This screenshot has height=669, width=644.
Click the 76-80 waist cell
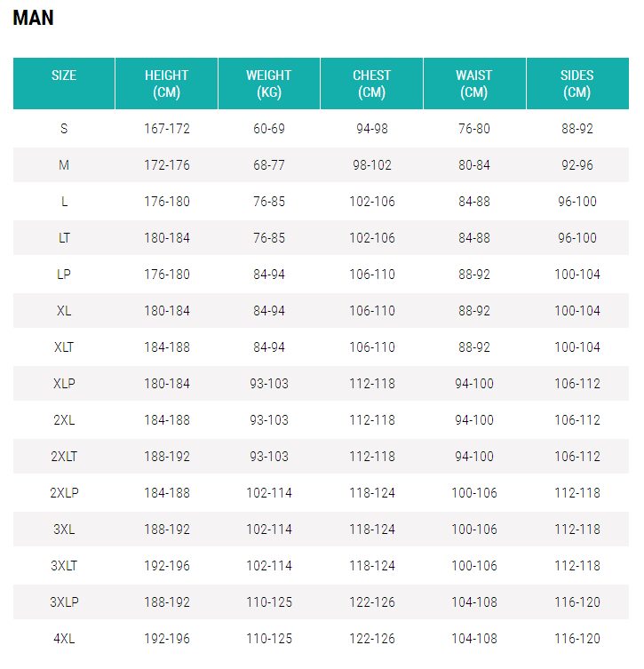click(474, 129)
